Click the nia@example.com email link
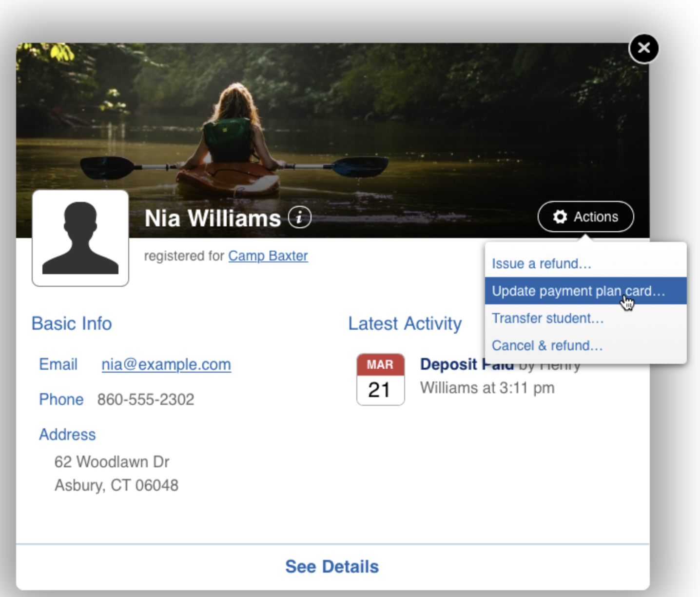The image size is (700, 597). (166, 364)
